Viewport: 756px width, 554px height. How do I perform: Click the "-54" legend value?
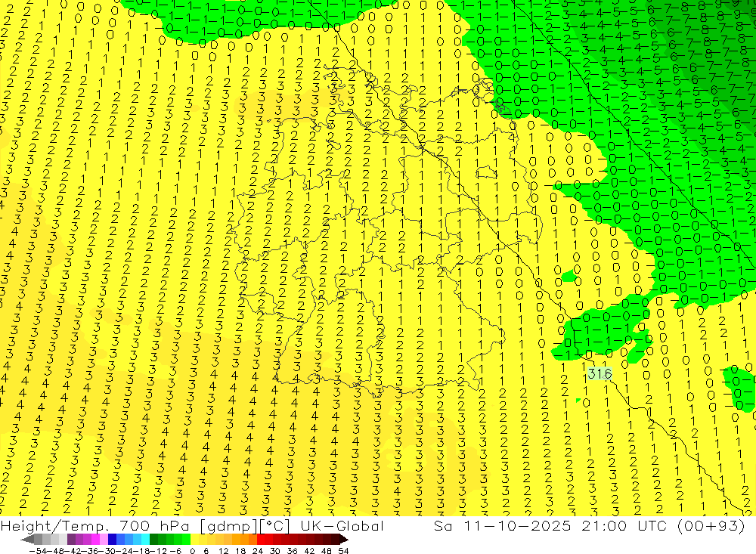[x=38, y=551]
